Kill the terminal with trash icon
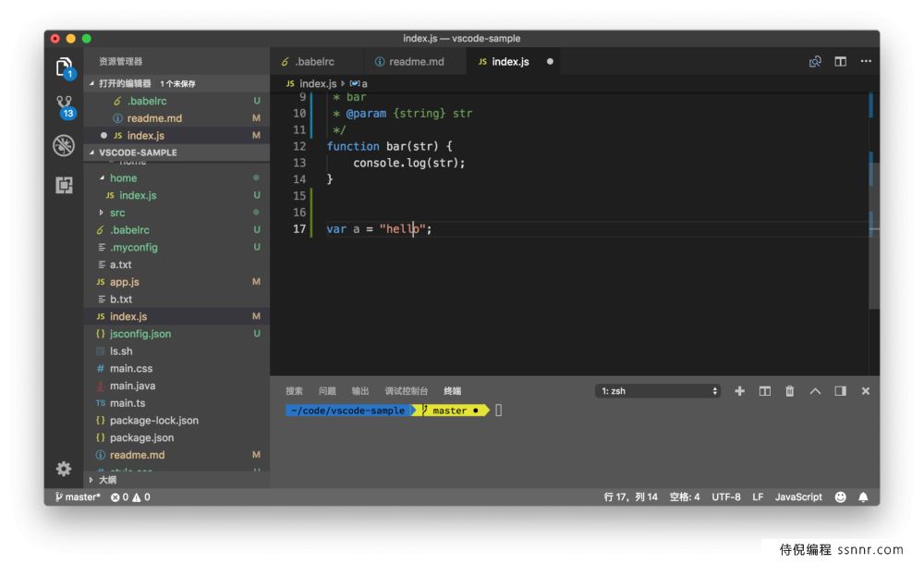 click(x=790, y=390)
